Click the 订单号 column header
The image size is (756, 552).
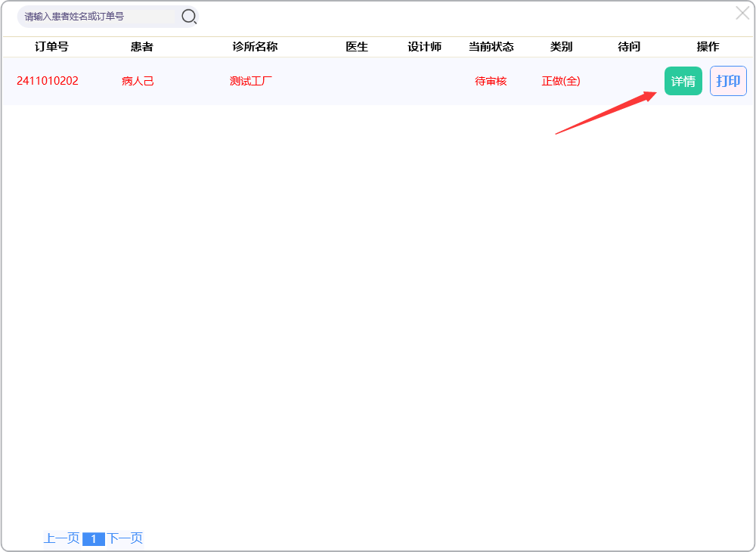point(51,47)
